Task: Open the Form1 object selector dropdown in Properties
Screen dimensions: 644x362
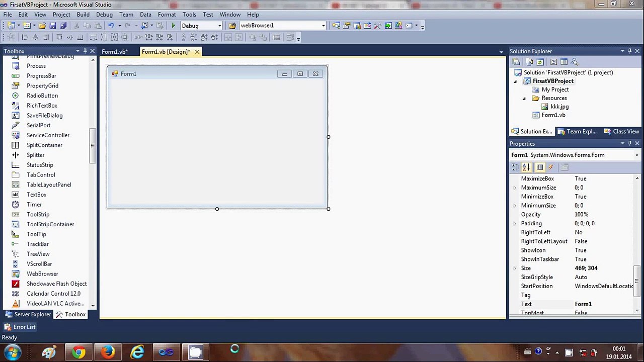Action: point(636,155)
